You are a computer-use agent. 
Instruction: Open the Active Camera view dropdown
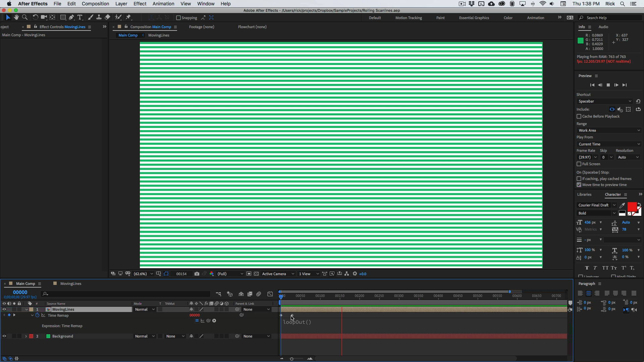(278, 274)
